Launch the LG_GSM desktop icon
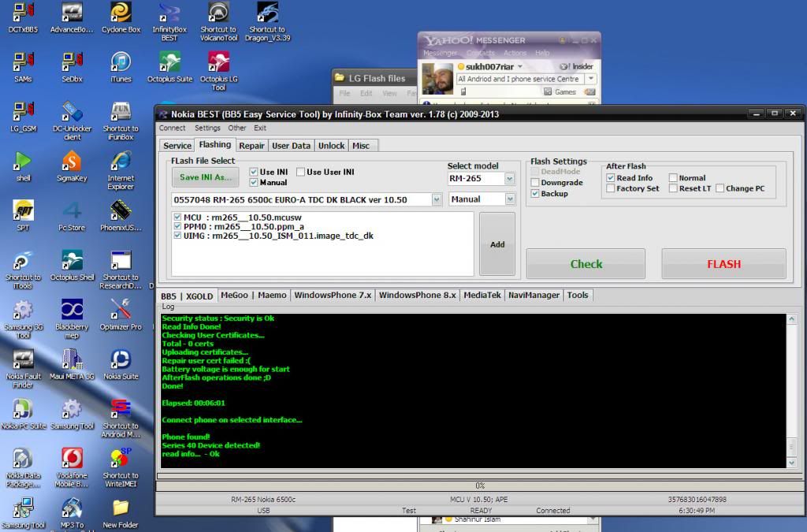Screen dimensions: 807x532 (x=23, y=117)
